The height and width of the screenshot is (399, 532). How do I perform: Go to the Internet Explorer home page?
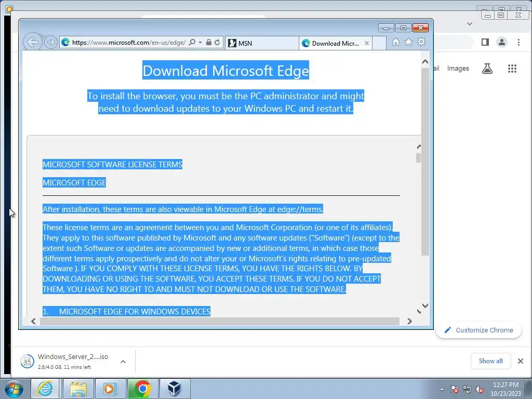[x=395, y=42]
